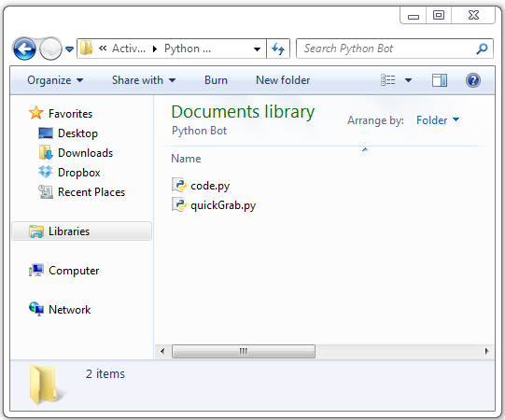Select the quickGrab.py file
Screen dimensions: 505x420
pos(214,205)
